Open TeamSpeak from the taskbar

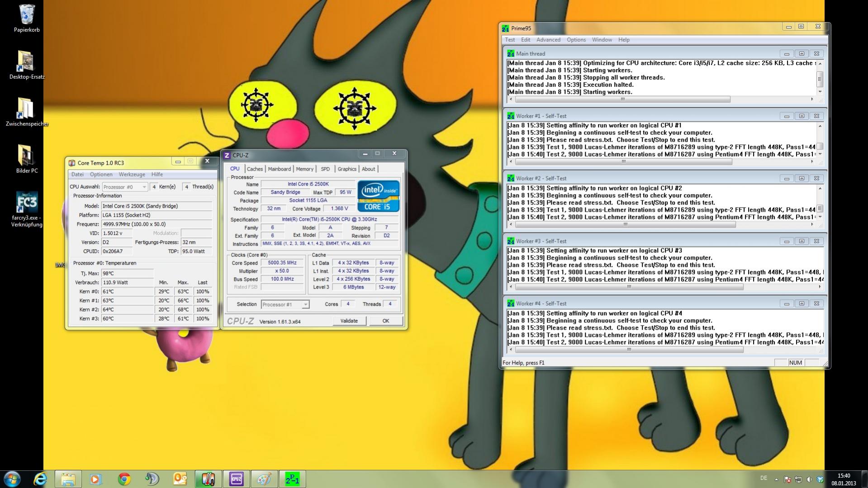tap(152, 479)
